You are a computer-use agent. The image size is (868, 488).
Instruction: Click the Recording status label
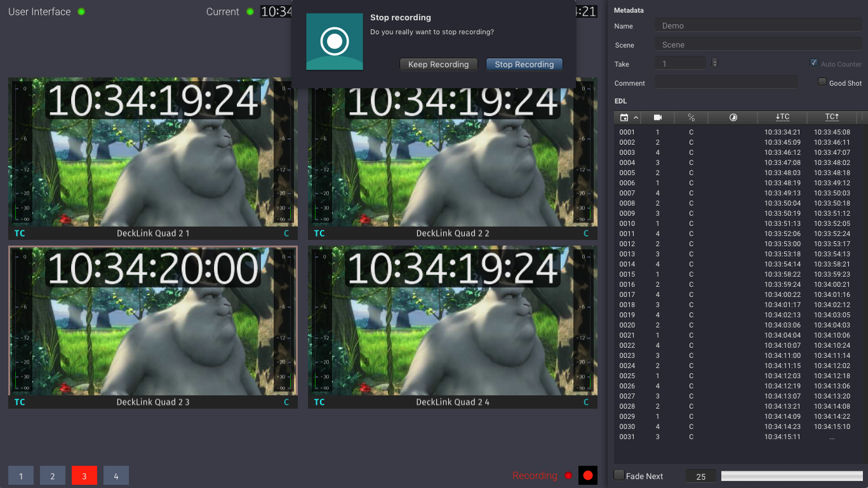535,475
